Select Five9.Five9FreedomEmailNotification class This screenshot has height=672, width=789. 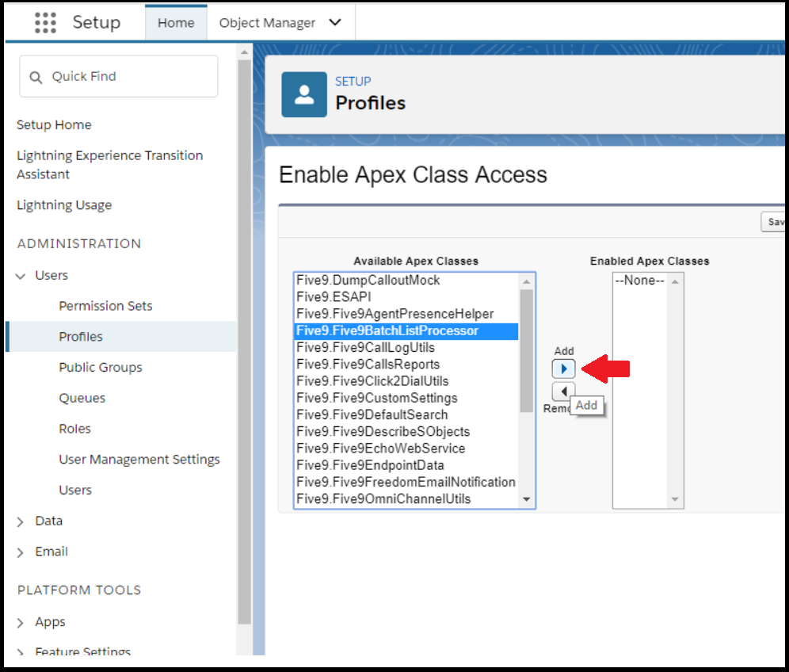406,483
